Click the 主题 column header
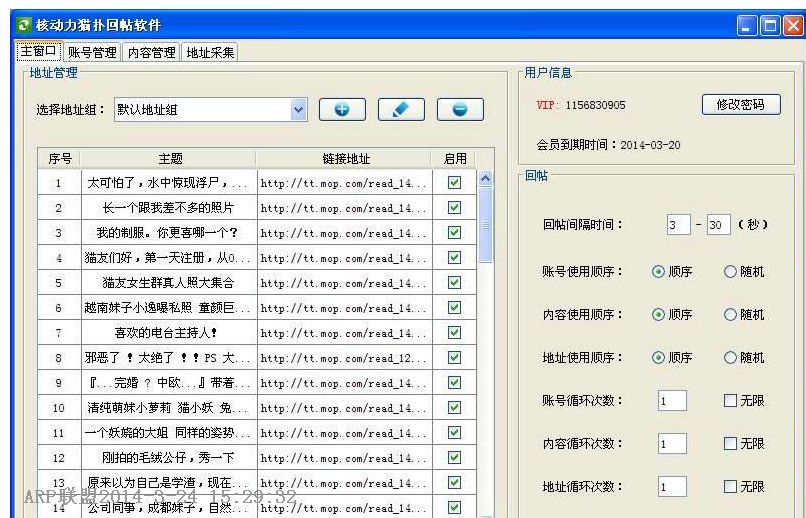806x518 pixels. [x=170, y=159]
